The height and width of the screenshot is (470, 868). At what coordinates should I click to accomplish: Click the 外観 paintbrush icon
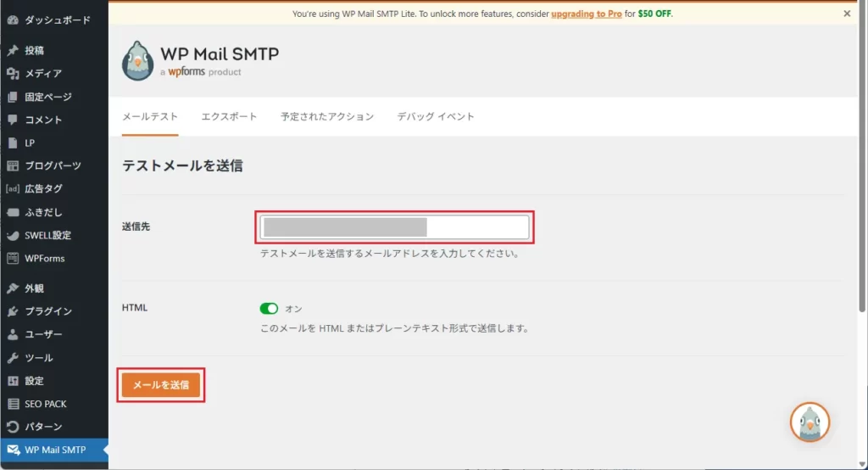13,288
